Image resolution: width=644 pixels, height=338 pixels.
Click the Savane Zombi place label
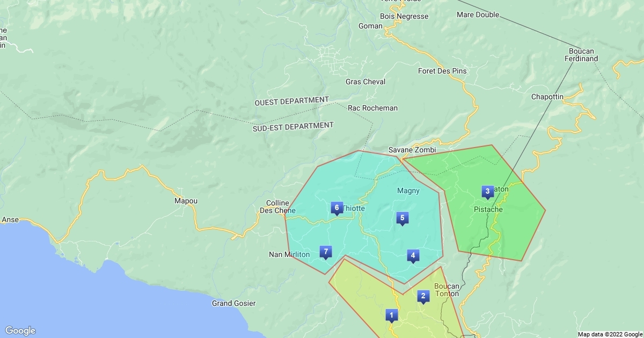(412, 150)
